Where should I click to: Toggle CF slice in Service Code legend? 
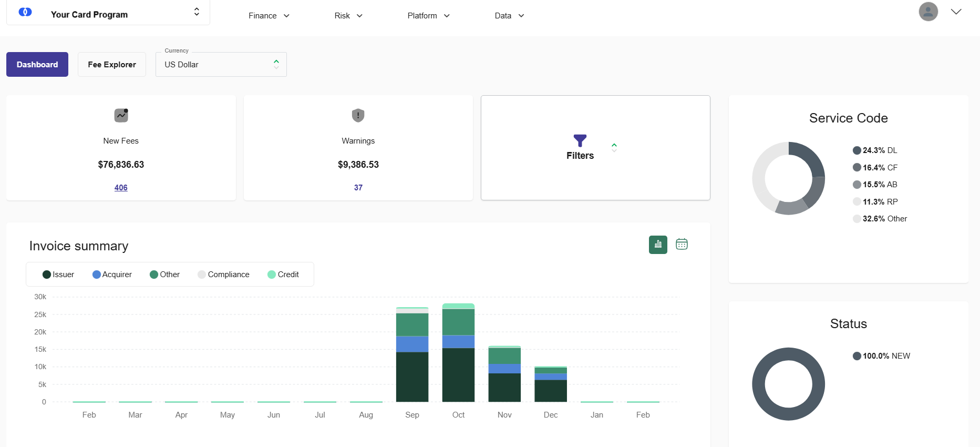click(875, 168)
